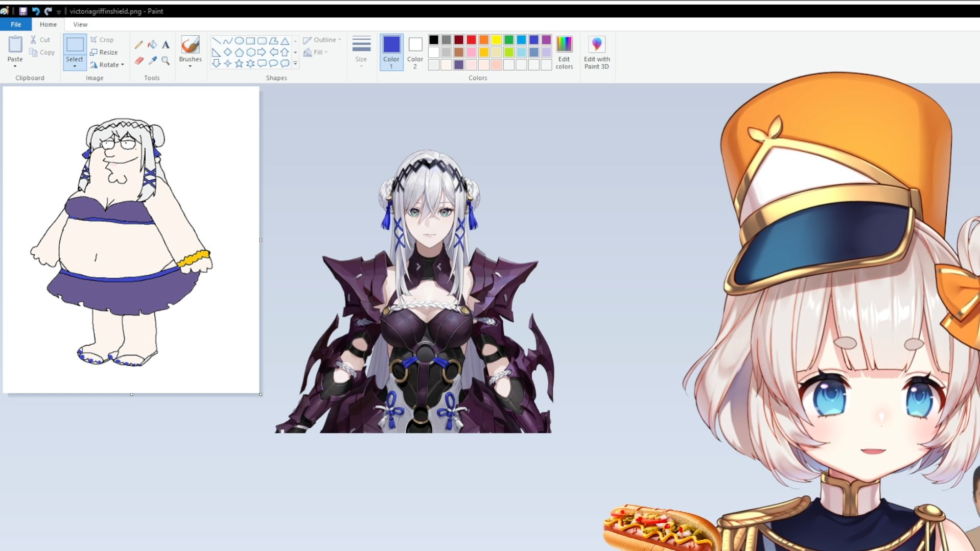Pick the green color swatch
980x551 pixels.
[509, 40]
